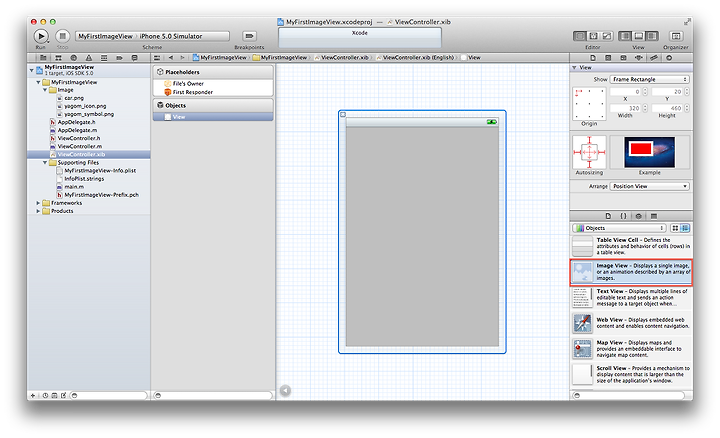The height and width of the screenshot is (438, 720).
Task: Show the Identity inspector
Action: click(623, 58)
